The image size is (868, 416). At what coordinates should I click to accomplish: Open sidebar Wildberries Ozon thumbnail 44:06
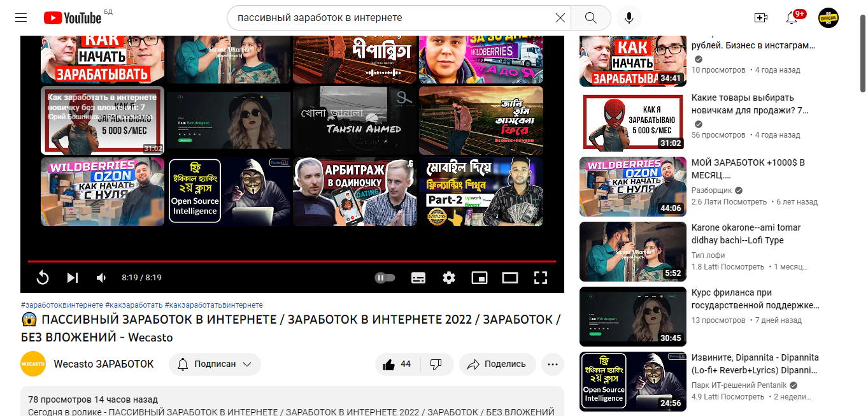click(x=633, y=187)
